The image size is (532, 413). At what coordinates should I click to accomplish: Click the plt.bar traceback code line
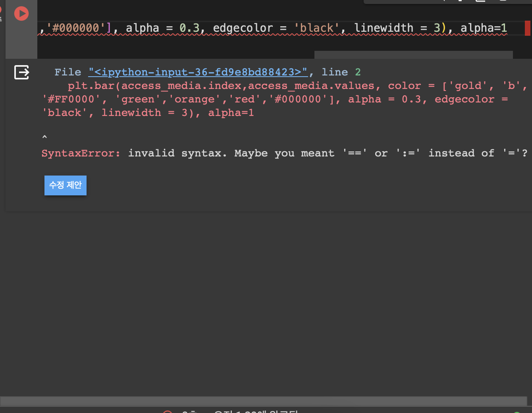(285, 99)
